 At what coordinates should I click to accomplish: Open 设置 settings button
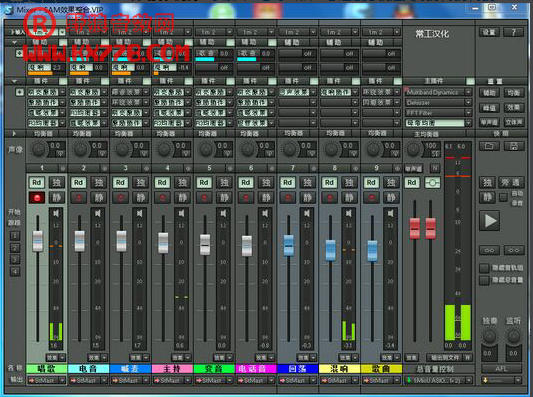(x=489, y=32)
